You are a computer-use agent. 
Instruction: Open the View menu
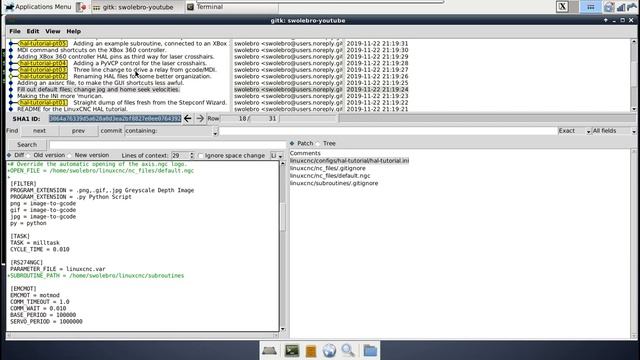pyautogui.click(x=53, y=31)
